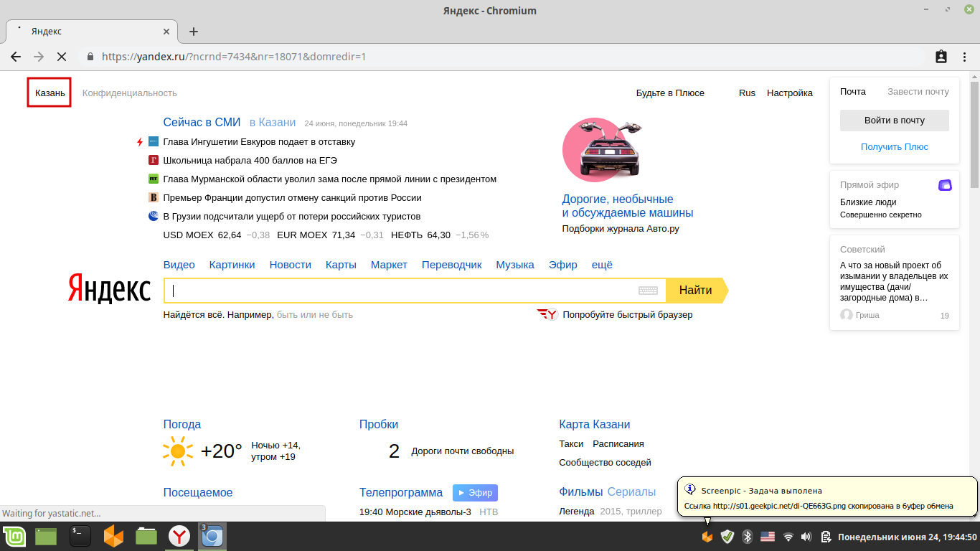Viewport: 980px width, 551px height.
Task: Open the Rus language dropdown
Action: click(x=747, y=93)
